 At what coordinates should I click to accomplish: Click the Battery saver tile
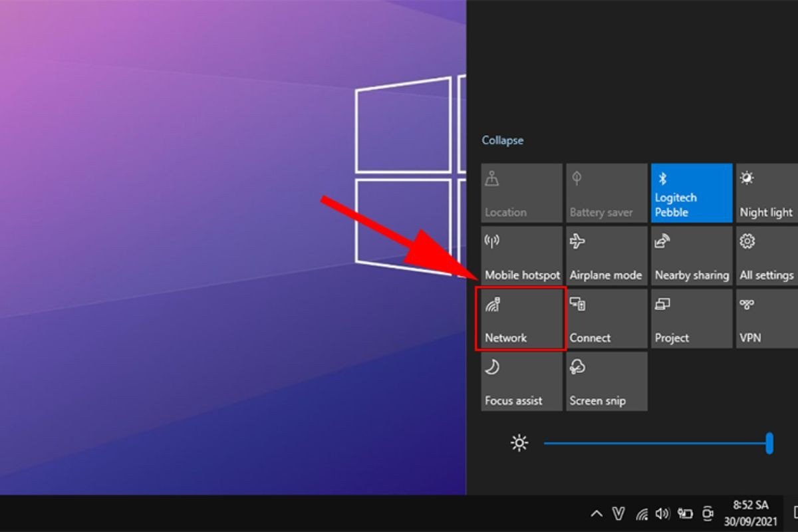coord(606,193)
